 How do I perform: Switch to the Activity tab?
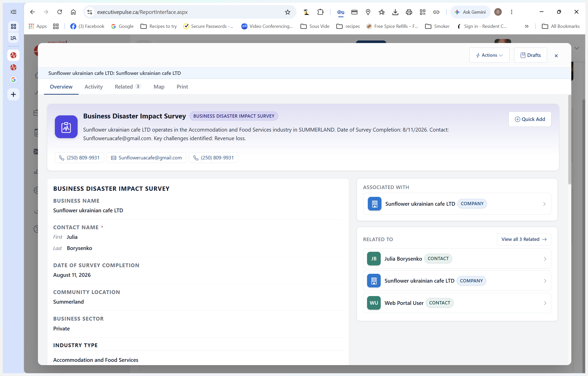94,87
